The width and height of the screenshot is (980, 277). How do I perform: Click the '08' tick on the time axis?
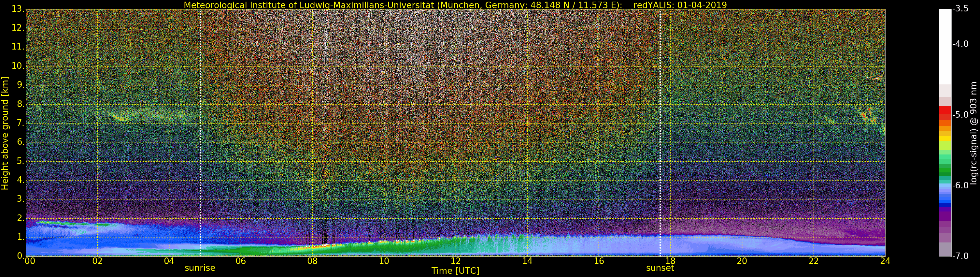pyautogui.click(x=312, y=261)
